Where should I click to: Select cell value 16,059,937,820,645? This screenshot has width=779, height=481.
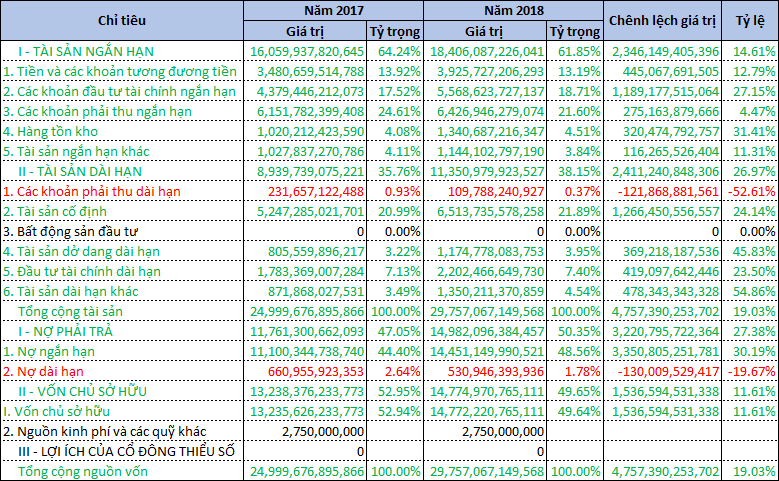click(307, 51)
